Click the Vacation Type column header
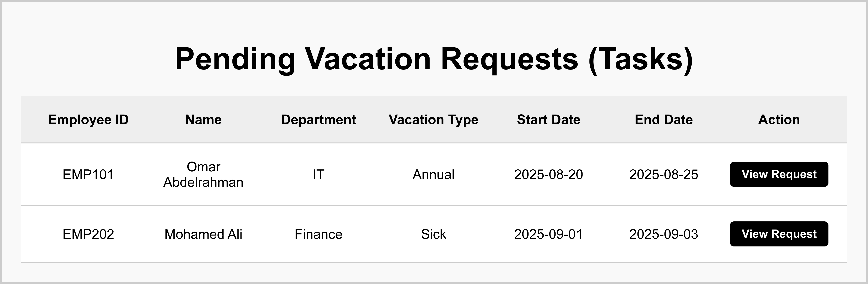This screenshot has height=284, width=868. pos(433,120)
